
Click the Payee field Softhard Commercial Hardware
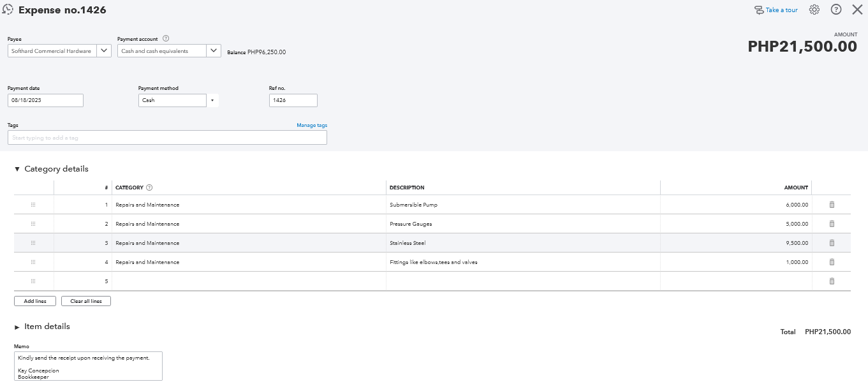[x=52, y=51]
